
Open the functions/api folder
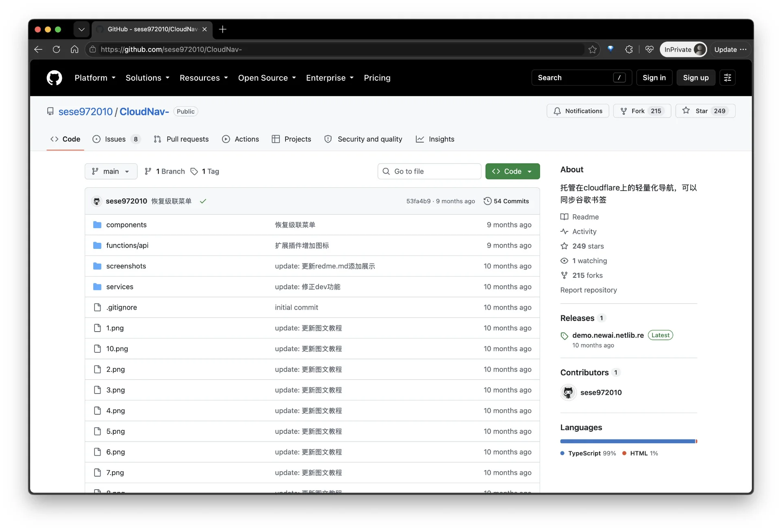tap(127, 245)
